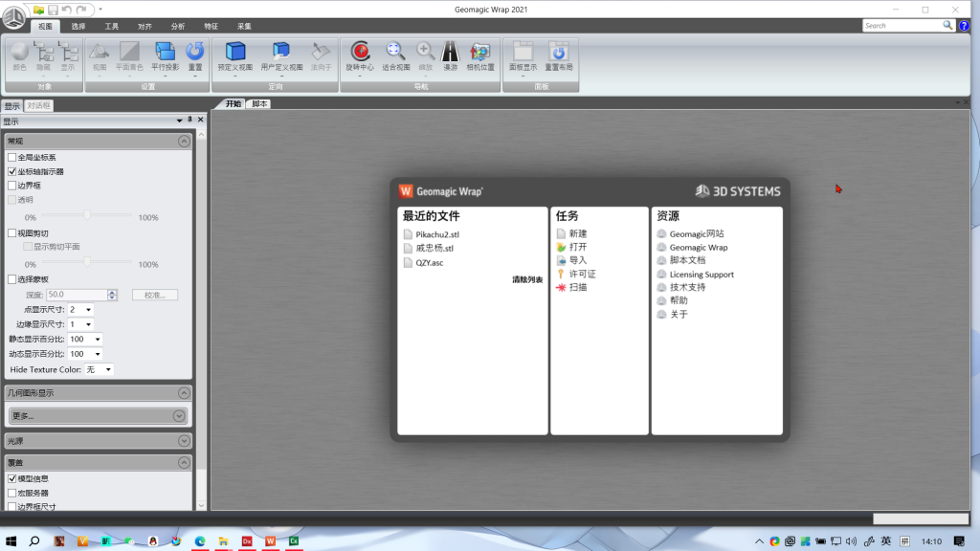980x551 pixels.
Task: Uncheck the 模型信息 checkbox
Action: (11, 478)
